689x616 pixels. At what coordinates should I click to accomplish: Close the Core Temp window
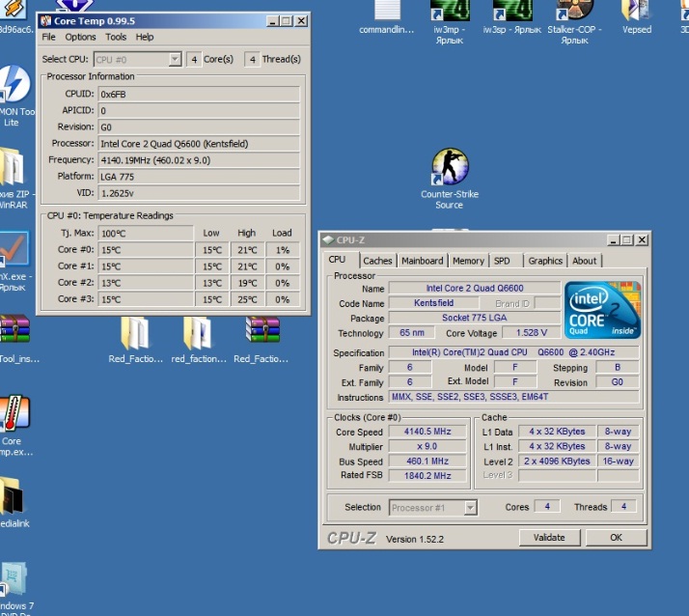click(301, 21)
